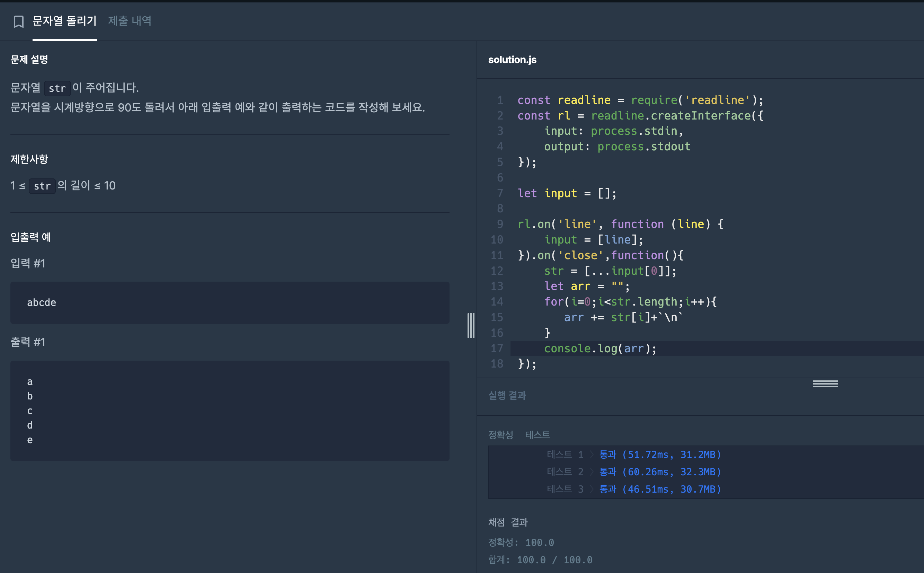
Task: Click the 입출력 예 heading
Action: click(x=31, y=237)
